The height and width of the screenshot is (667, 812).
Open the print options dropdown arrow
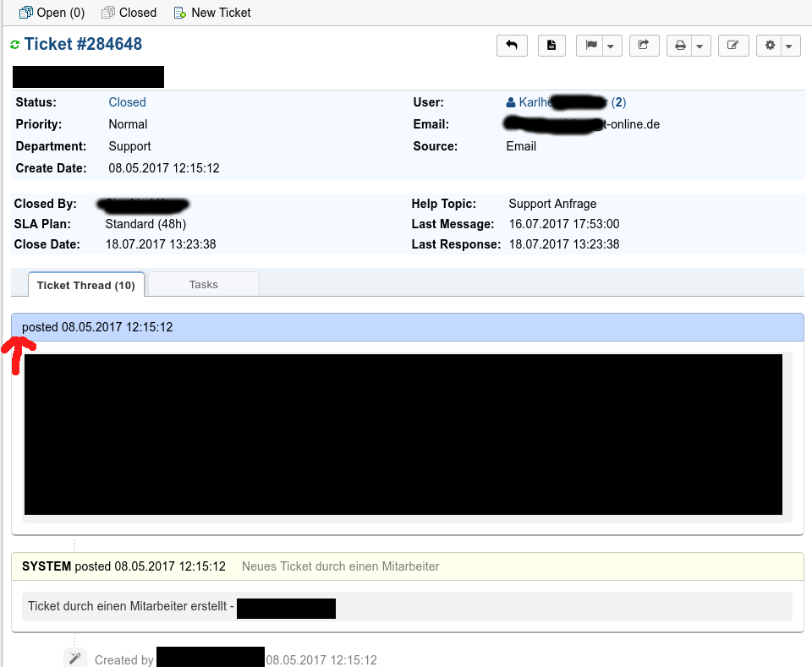(x=699, y=45)
